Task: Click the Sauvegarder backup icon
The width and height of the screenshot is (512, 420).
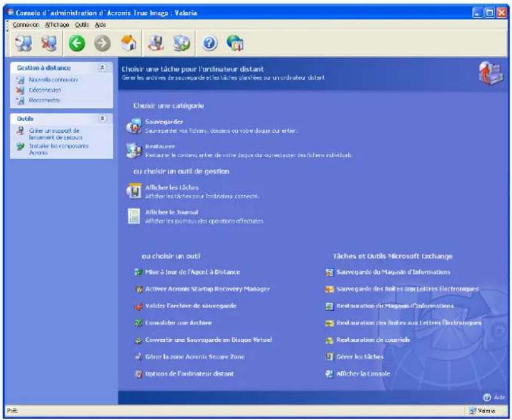Action: 134,126
